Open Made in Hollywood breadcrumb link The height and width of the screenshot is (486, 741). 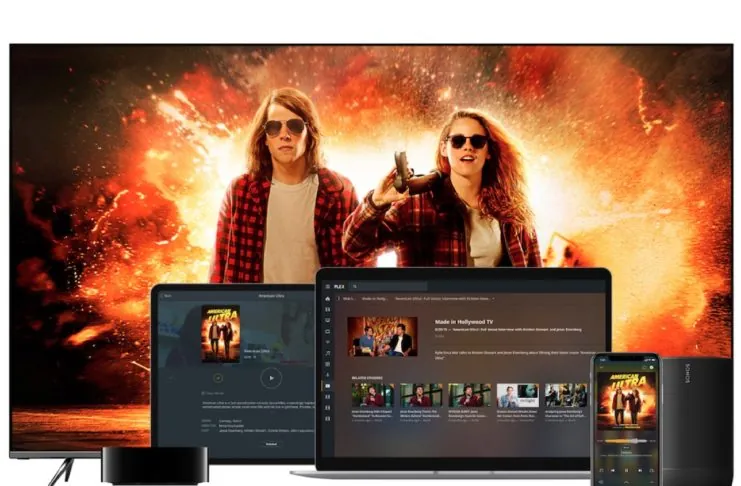pos(375,299)
